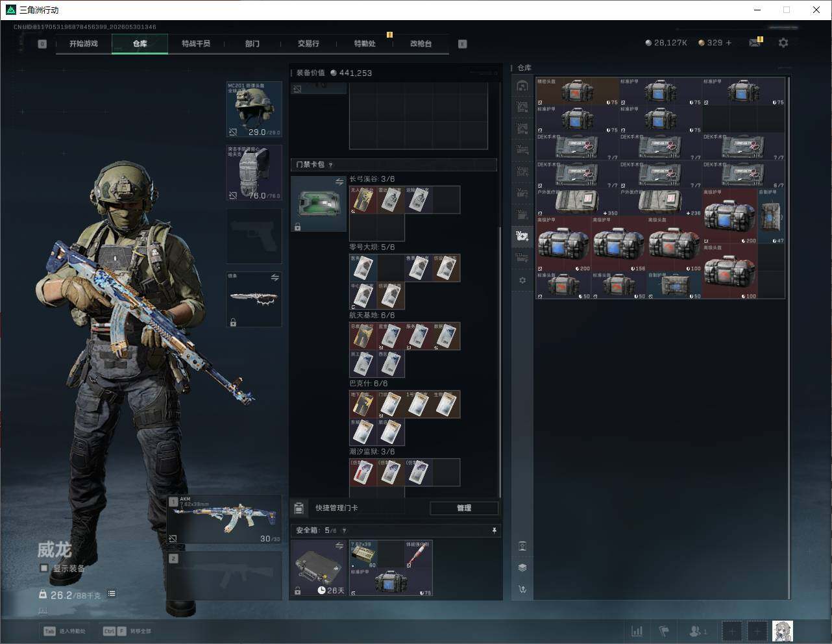Select first keycard under 零号大坝
Screen dimensions: 832x644
pyautogui.click(x=363, y=268)
